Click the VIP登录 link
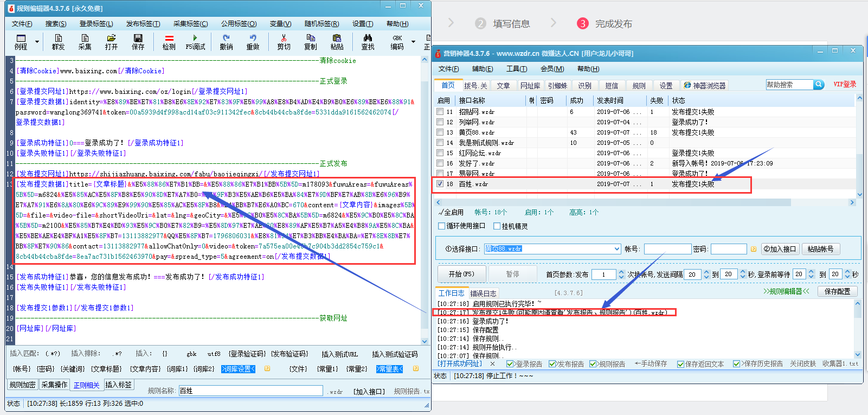The height and width of the screenshot is (415, 868). tap(845, 85)
